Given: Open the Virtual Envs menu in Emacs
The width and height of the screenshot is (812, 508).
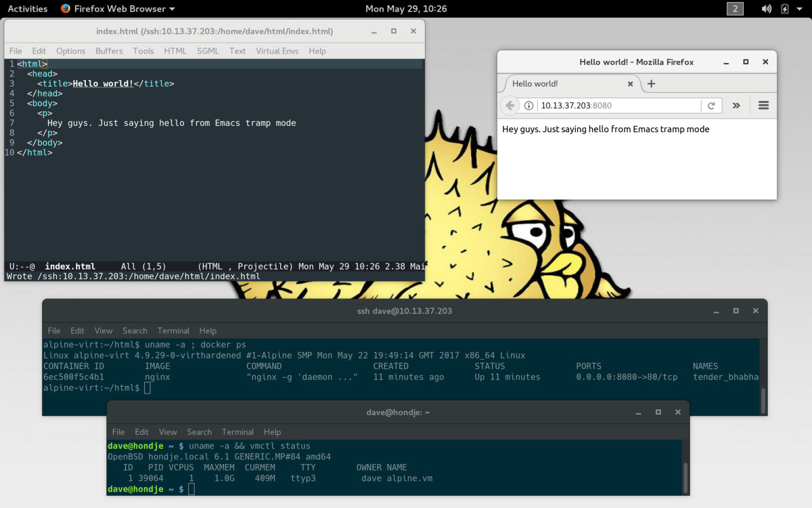Looking at the screenshot, I should coord(277,51).
